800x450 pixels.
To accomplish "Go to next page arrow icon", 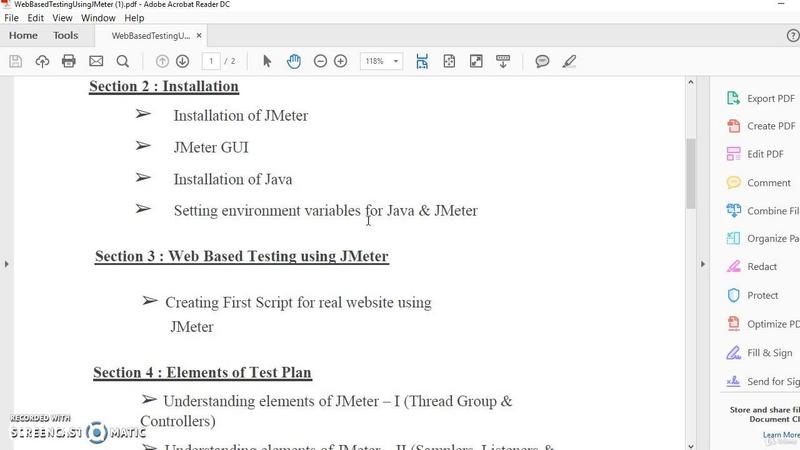I will coord(183,62).
